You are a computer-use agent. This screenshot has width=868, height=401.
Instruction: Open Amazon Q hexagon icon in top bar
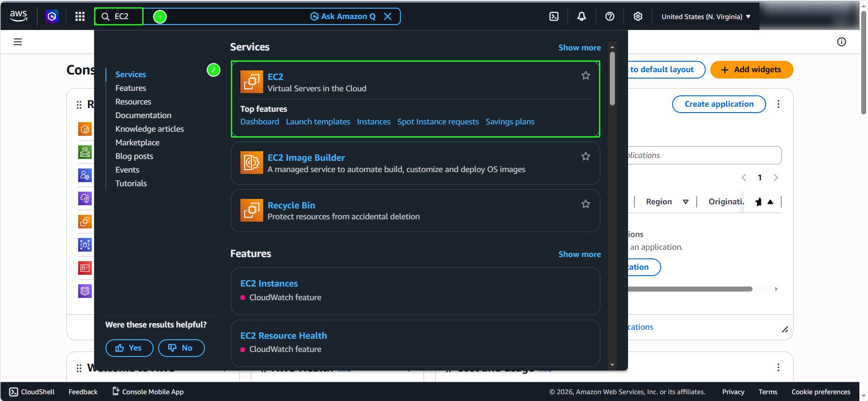[x=52, y=16]
